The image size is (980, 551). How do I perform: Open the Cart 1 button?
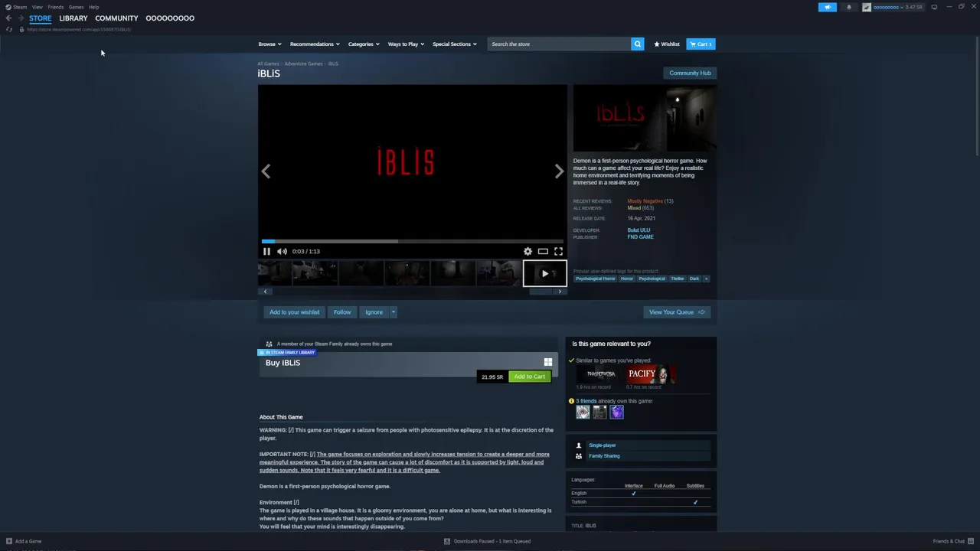[x=701, y=44]
